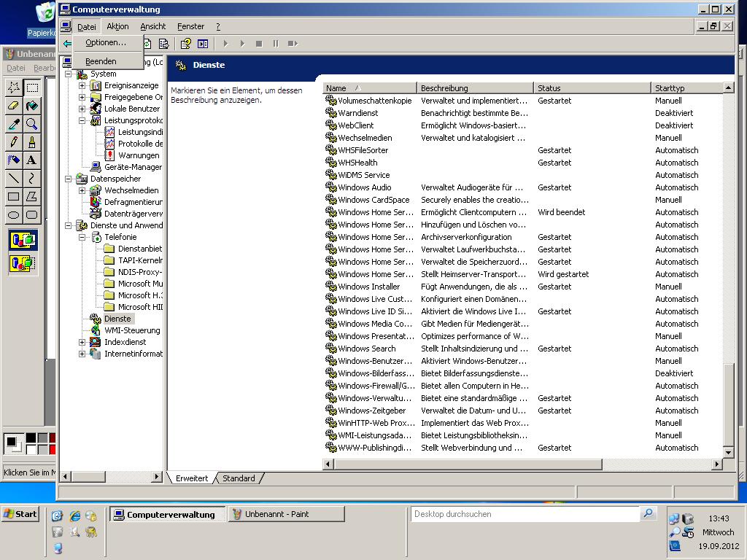Open the Fenster menu
This screenshot has width=747, height=560.
190,27
